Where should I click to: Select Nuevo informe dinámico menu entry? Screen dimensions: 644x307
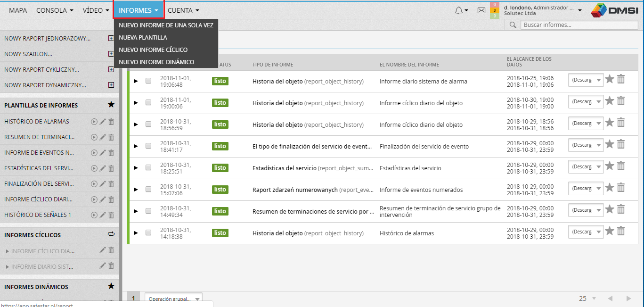click(166, 62)
